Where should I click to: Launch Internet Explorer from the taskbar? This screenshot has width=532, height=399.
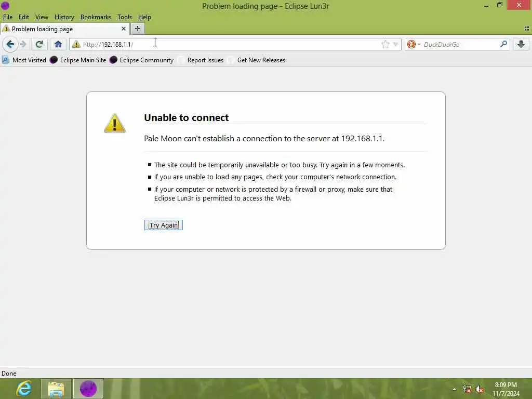[x=24, y=389]
